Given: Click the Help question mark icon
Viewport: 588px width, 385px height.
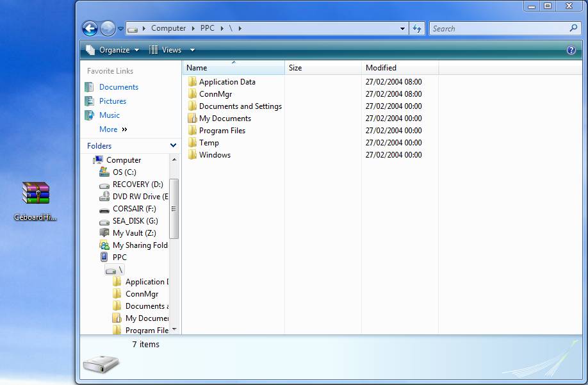Looking at the screenshot, I should pyautogui.click(x=571, y=50).
